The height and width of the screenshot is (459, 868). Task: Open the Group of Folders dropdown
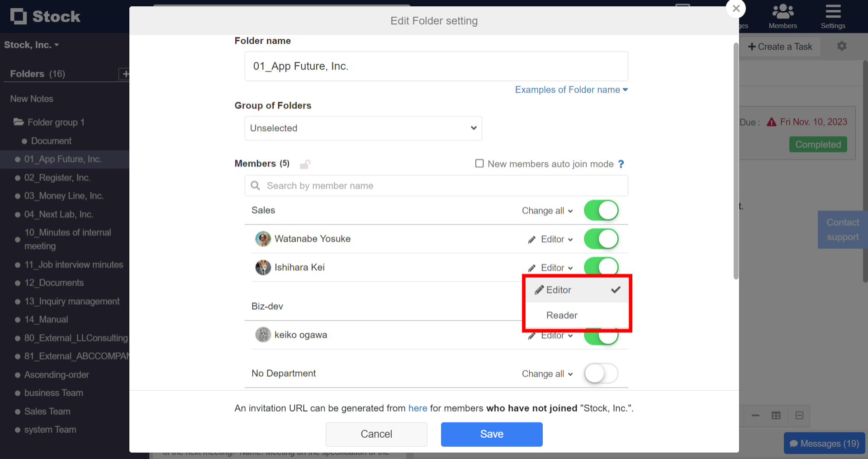click(x=363, y=128)
